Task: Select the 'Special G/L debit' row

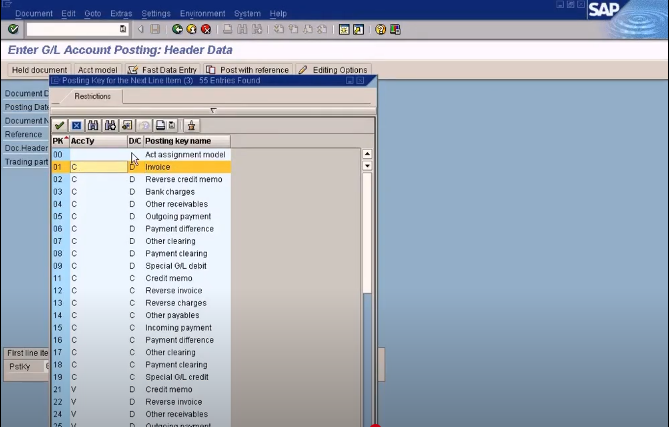Action: point(141,266)
